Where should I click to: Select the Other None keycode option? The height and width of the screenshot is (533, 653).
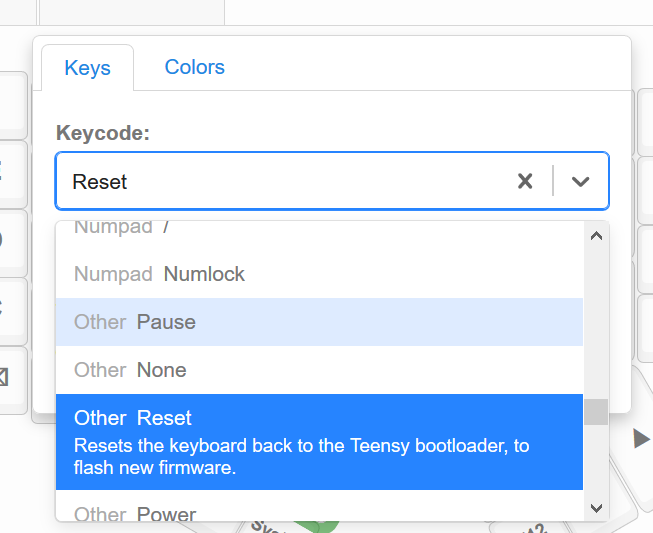point(319,370)
